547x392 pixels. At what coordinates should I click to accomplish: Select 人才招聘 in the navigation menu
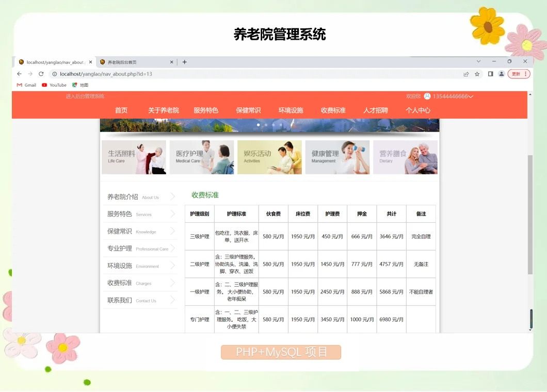tap(375, 110)
